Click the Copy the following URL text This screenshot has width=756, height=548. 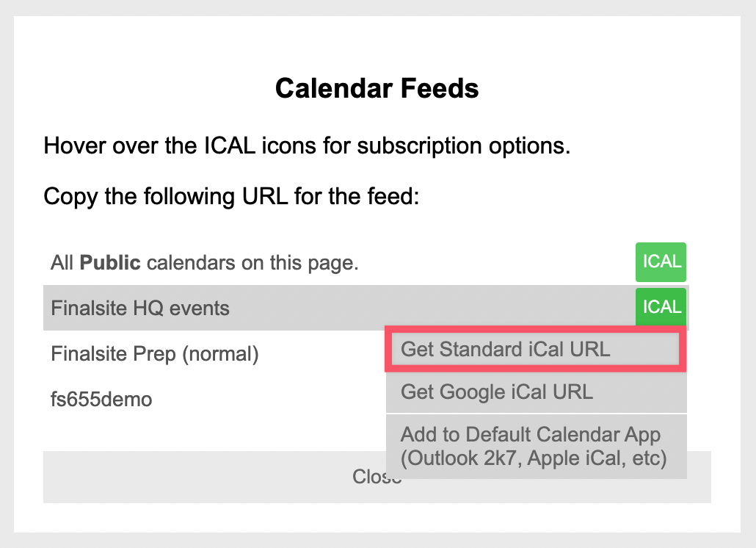pos(231,196)
